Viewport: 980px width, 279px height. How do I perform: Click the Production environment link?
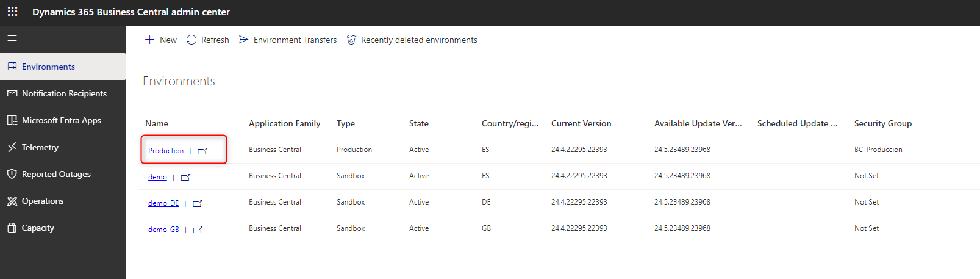pos(166,150)
